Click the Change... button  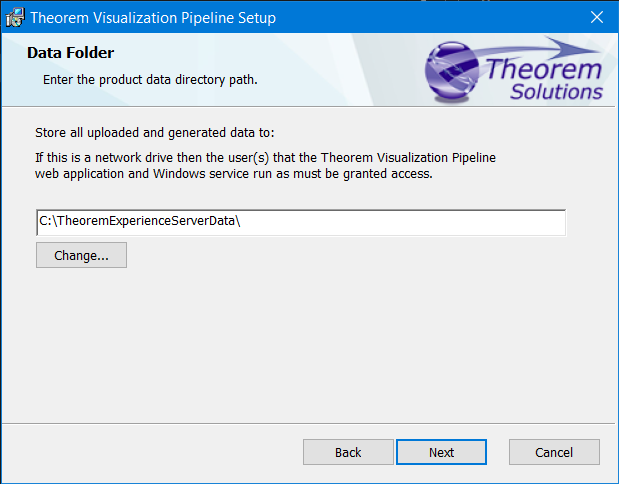81,255
